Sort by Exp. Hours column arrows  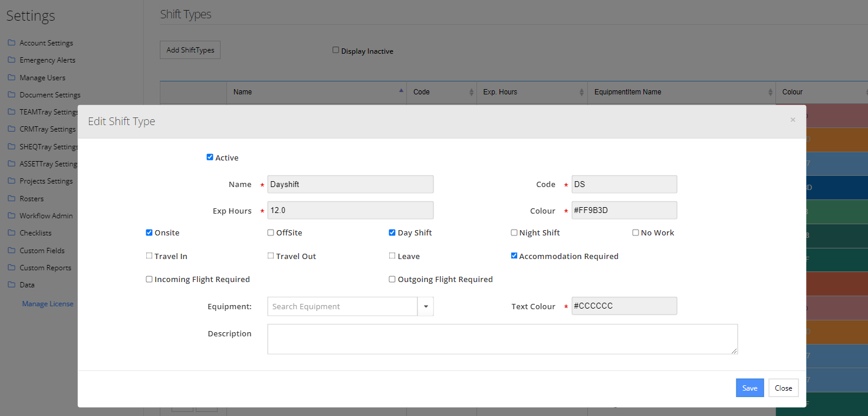coord(582,92)
